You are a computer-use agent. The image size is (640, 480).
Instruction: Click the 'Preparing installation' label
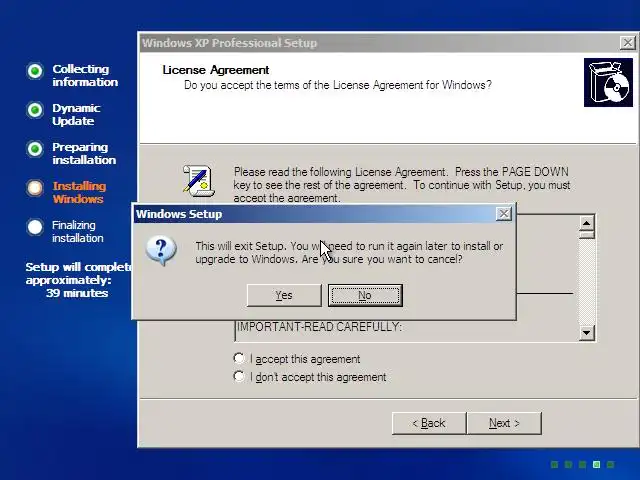pos(84,153)
